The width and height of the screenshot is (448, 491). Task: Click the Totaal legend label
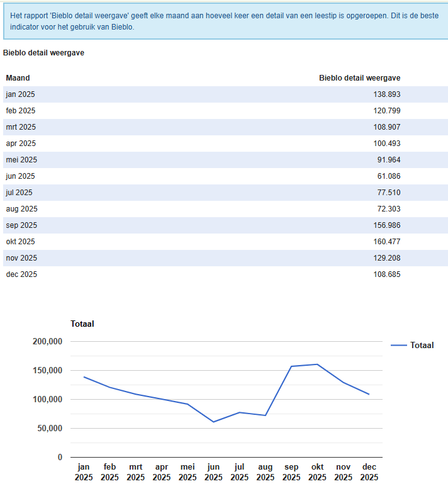click(422, 345)
